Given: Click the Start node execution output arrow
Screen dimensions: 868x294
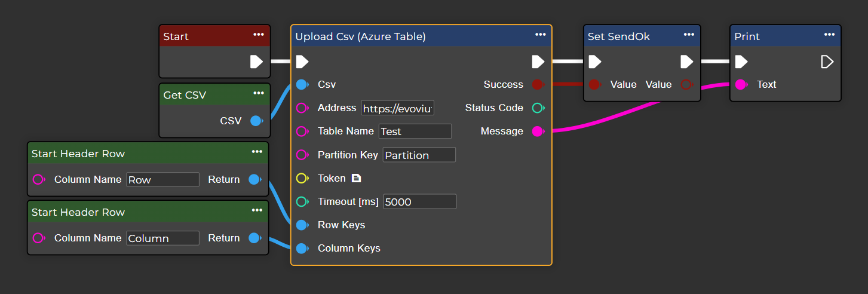Looking at the screenshot, I should (256, 62).
